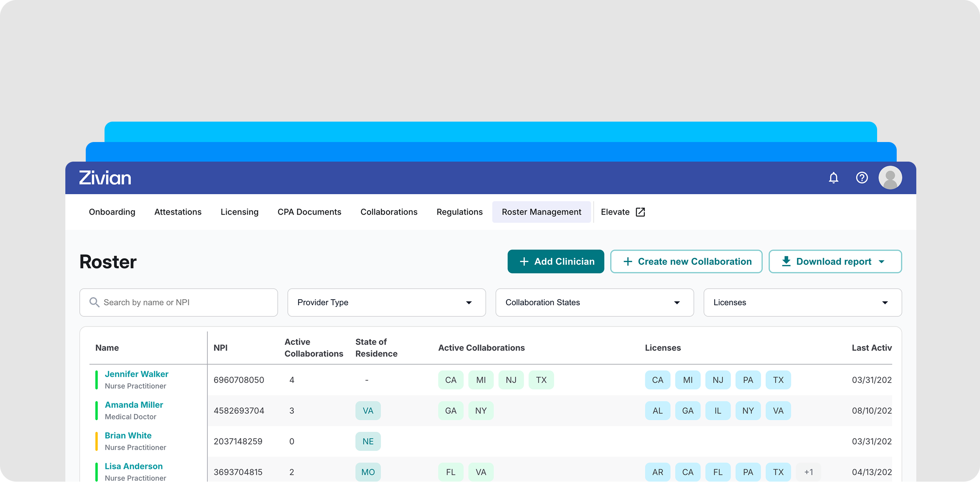Focus the Search by name or NPI field
The image size is (980, 482).
(x=179, y=302)
